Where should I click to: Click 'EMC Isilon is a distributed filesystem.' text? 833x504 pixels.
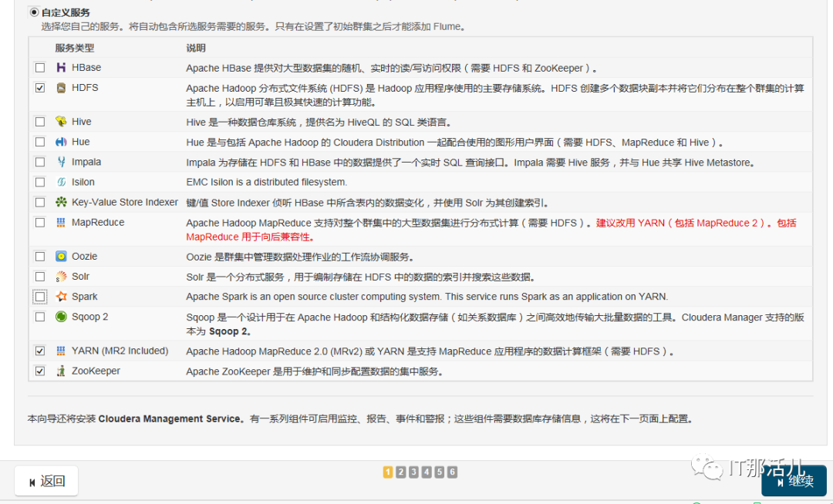tap(266, 182)
